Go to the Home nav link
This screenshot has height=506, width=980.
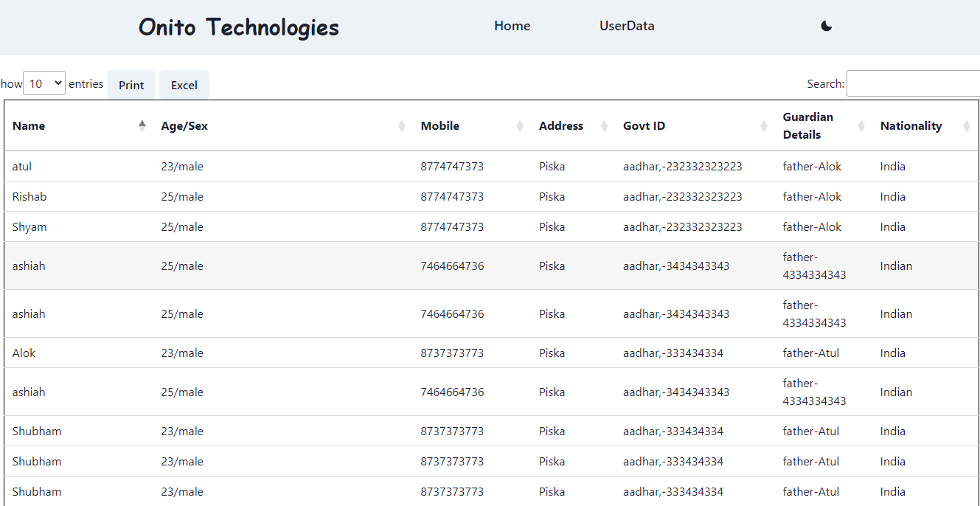(x=512, y=26)
